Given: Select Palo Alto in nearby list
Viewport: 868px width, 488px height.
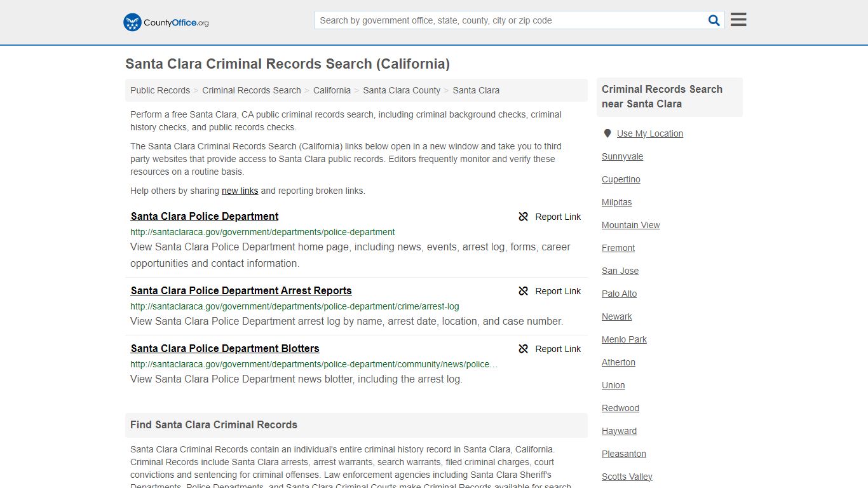Looking at the screenshot, I should point(619,294).
